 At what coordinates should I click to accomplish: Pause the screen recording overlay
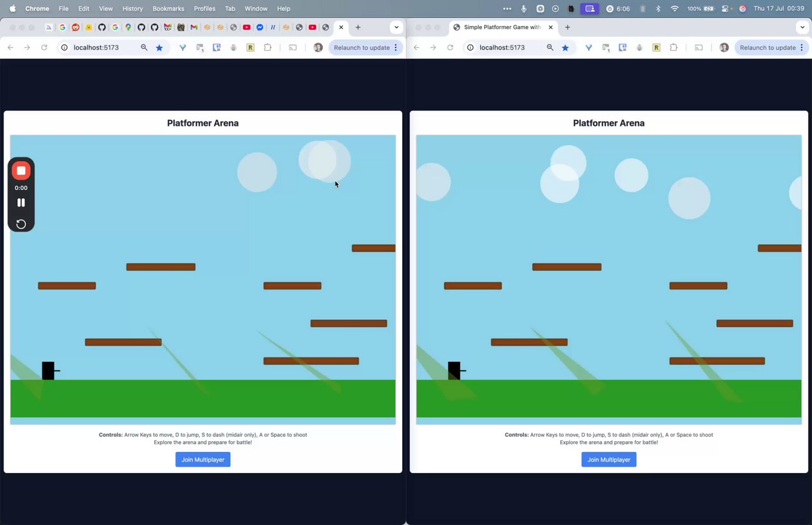click(21, 203)
